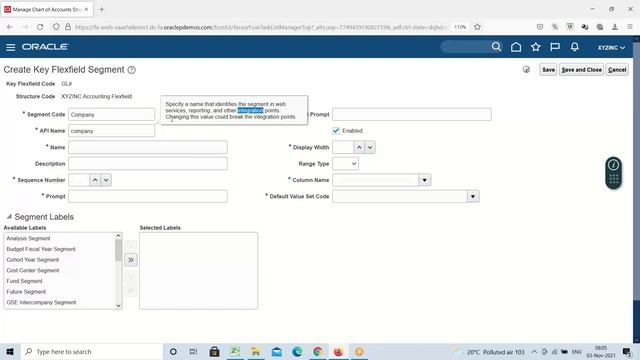Click the Description input field
640x360 pixels.
(148, 164)
